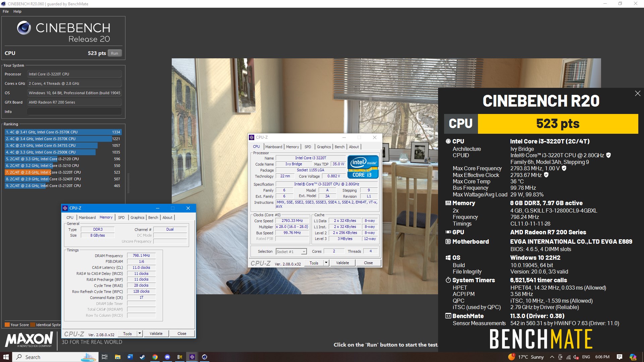Open the Windows Start menu

click(x=6, y=357)
